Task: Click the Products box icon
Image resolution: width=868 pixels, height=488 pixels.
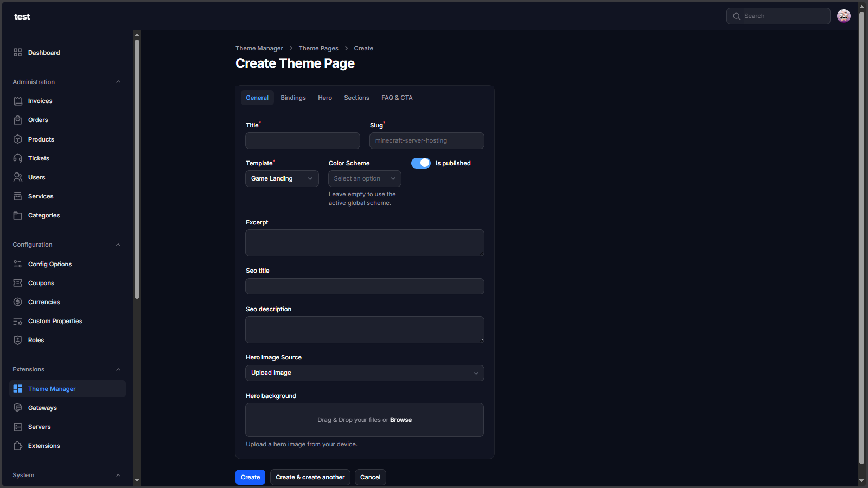Action: coord(17,139)
